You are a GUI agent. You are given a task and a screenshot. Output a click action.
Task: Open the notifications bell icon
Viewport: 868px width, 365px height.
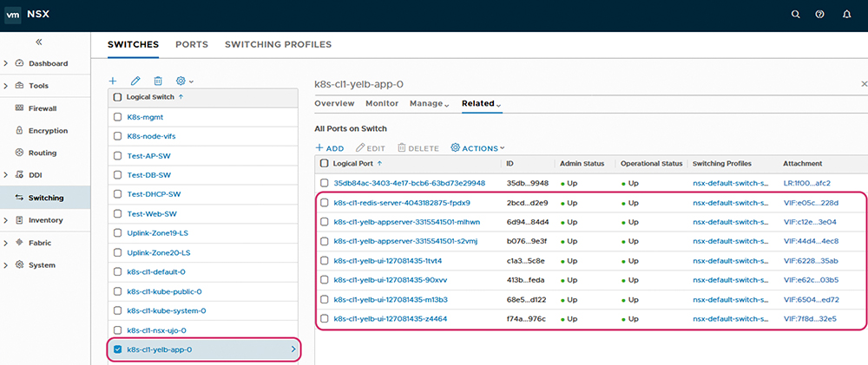point(846,15)
